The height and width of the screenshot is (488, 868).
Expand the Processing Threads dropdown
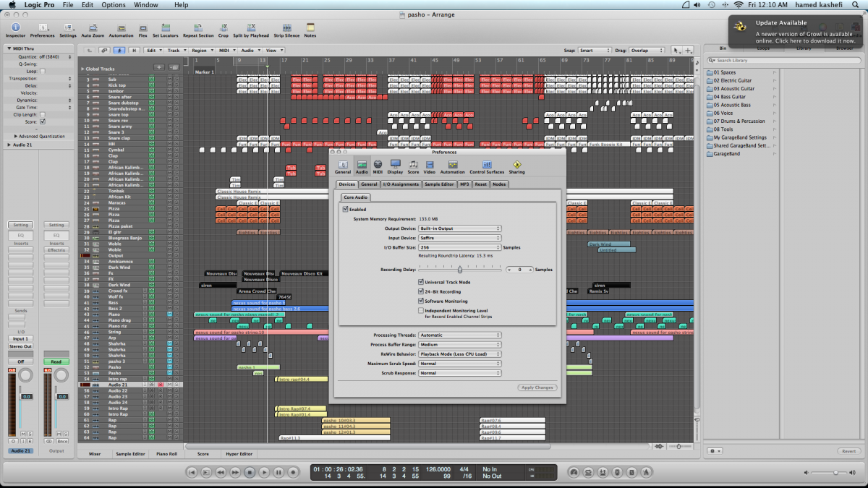pos(460,335)
